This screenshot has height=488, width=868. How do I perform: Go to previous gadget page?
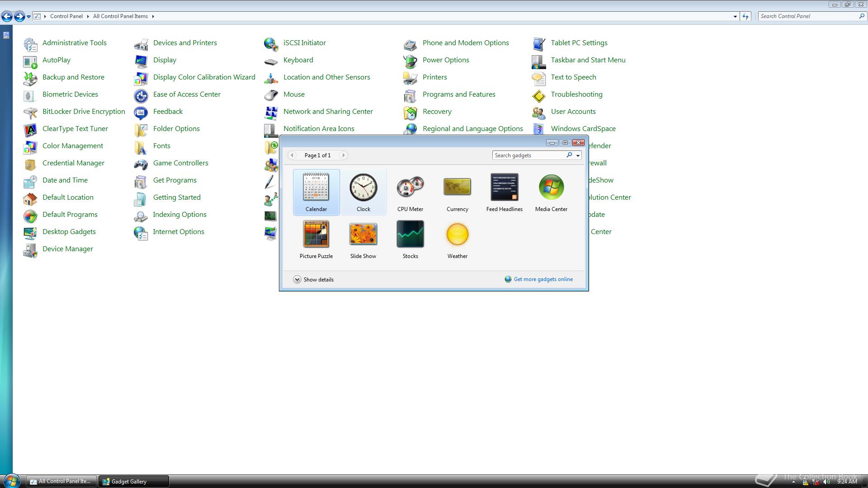[292, 155]
